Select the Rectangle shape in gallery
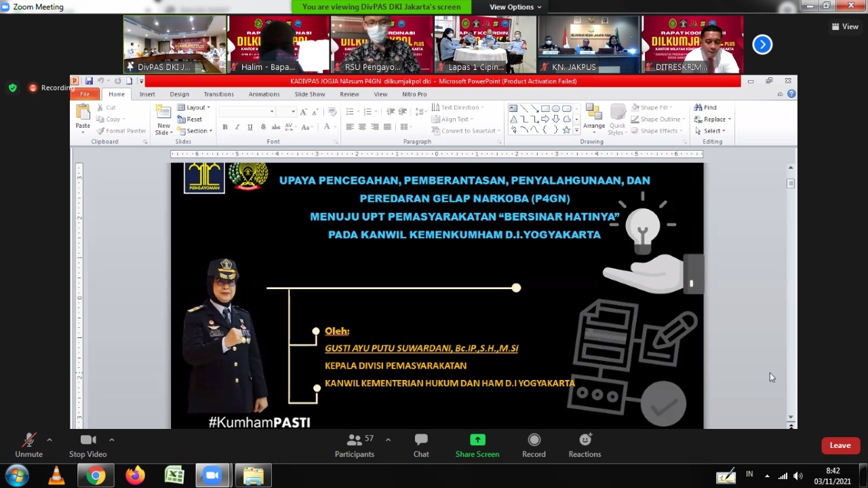868x488 pixels. pyautogui.click(x=545, y=109)
